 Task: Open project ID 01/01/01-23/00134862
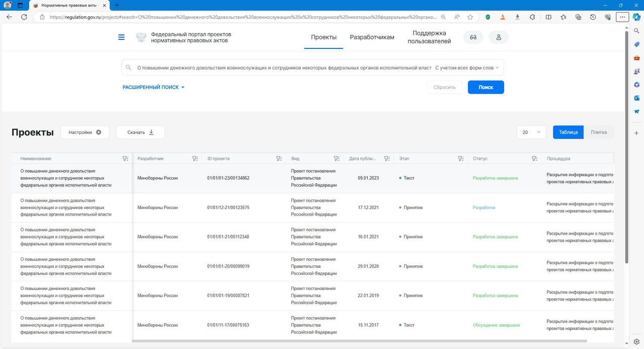click(x=228, y=178)
